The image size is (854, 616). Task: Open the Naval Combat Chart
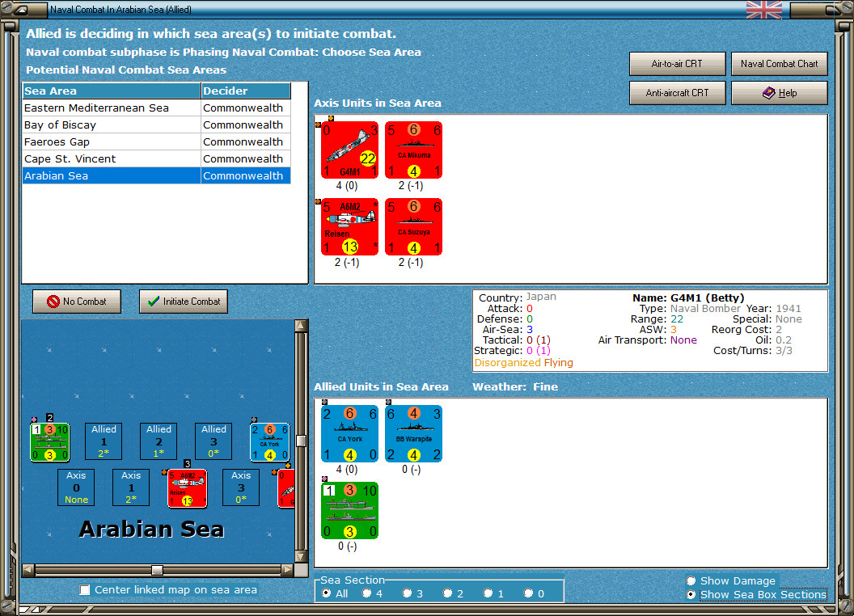coord(779,64)
